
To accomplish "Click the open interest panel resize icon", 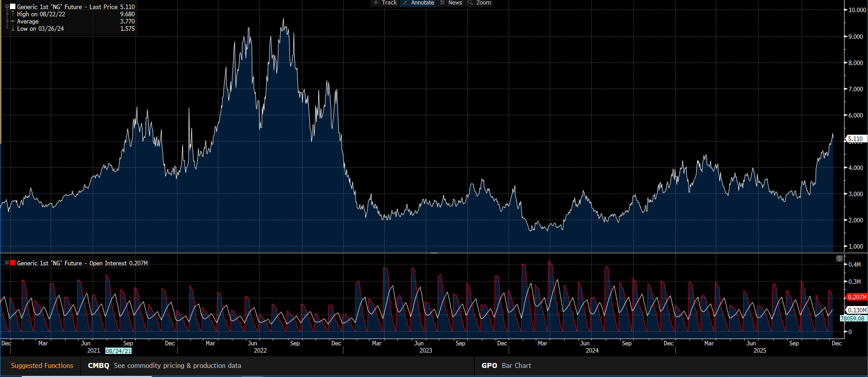I will click(840, 259).
